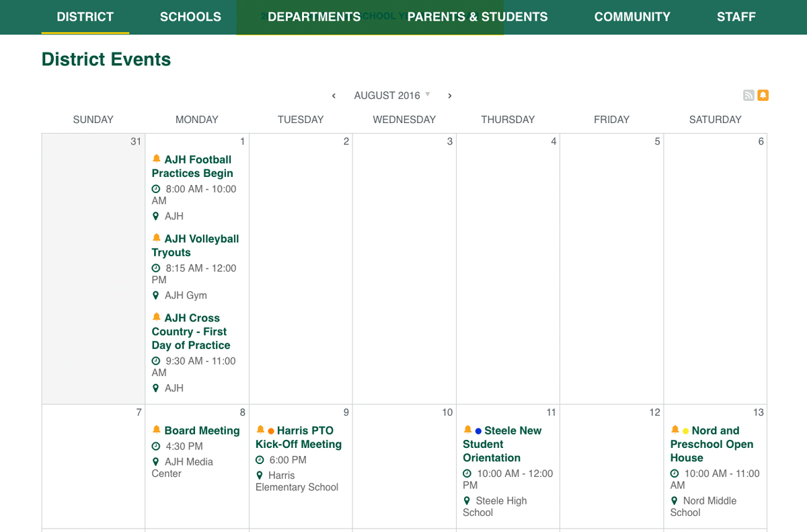
Task: Click the alarm bell beside AJH Football Practices Begin
Action: coord(156,158)
